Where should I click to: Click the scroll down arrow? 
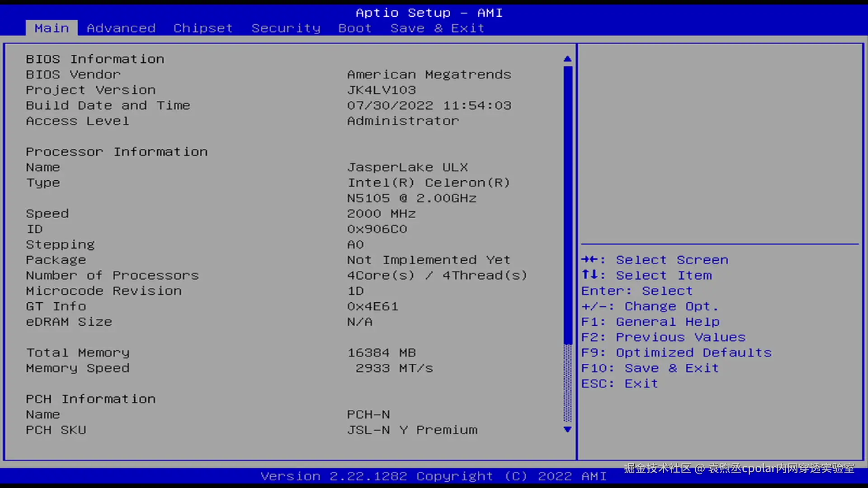click(568, 430)
